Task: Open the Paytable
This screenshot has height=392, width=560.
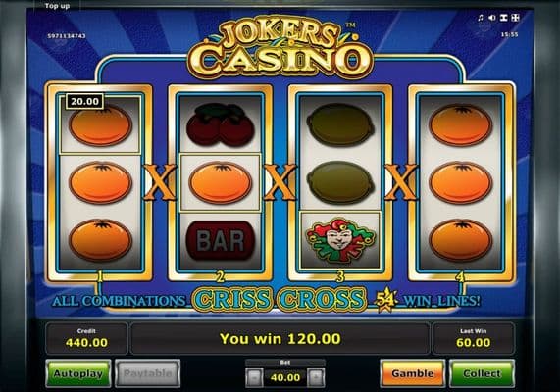Action: click(x=147, y=373)
